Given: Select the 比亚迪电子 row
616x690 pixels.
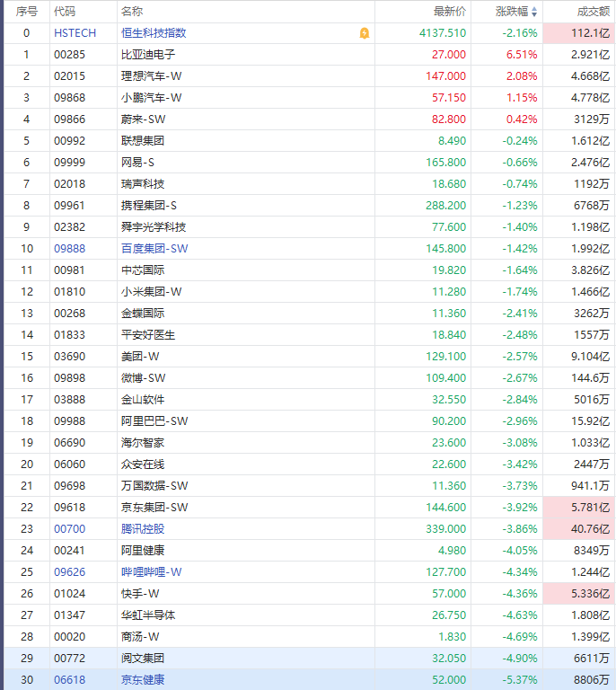Looking at the screenshot, I should [x=310, y=55].
